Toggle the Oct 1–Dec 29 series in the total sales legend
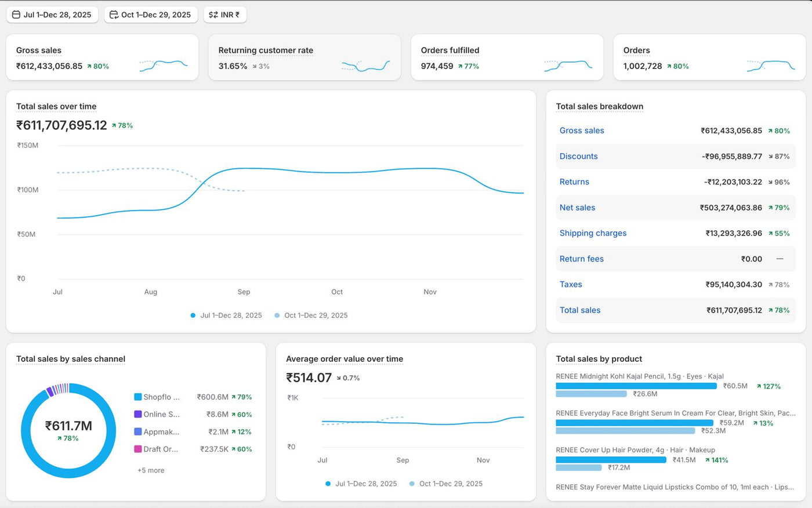The height and width of the screenshot is (508, 812). (311, 315)
